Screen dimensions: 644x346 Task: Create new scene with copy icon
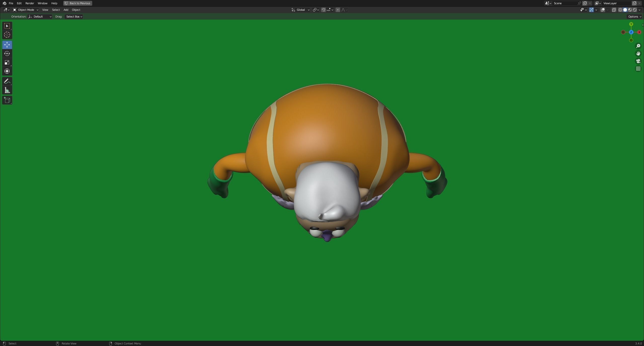[585, 3]
